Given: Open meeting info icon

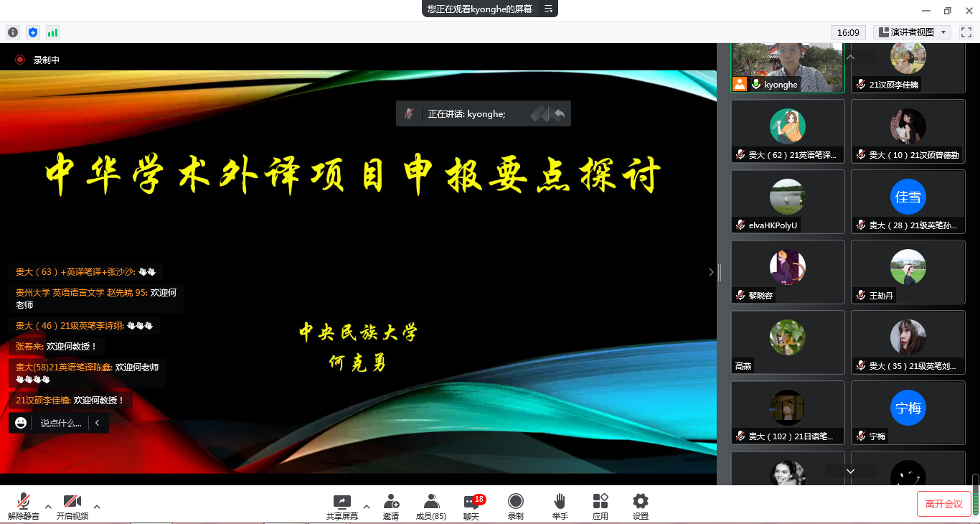Looking at the screenshot, I should (13, 32).
